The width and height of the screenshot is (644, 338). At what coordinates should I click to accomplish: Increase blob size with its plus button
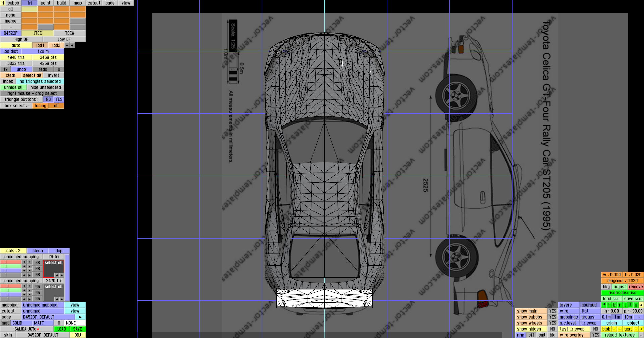point(620,329)
